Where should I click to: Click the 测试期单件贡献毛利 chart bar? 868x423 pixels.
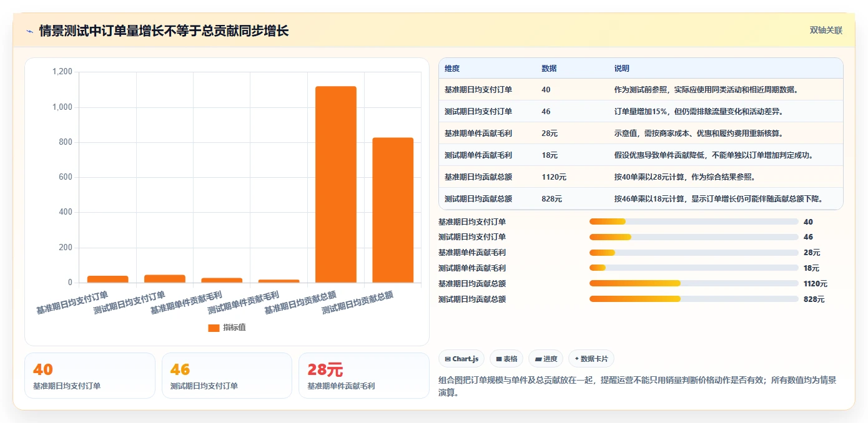click(279, 281)
